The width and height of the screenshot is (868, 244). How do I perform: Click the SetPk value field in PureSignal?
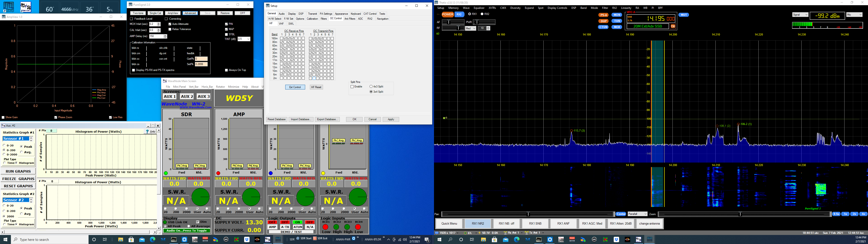[201, 64]
